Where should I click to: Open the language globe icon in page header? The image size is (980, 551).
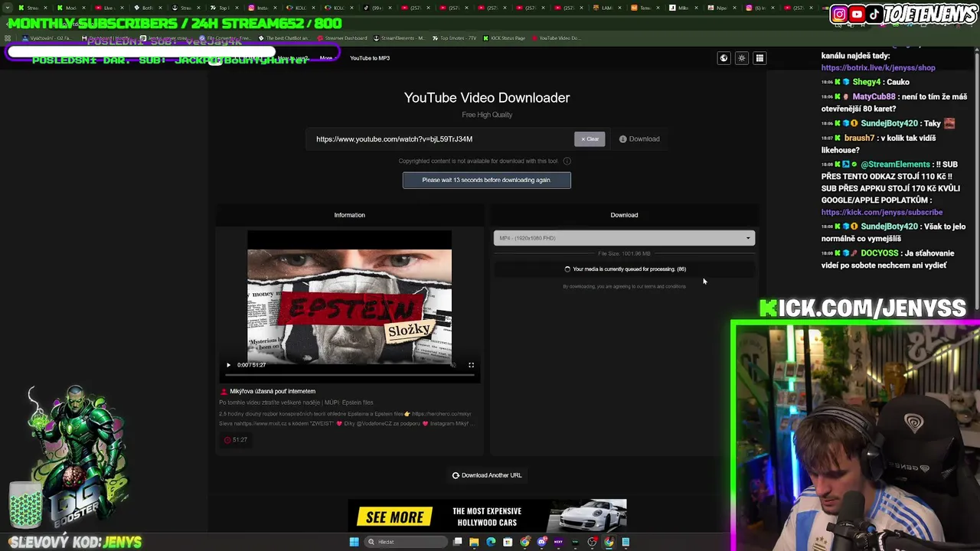[724, 58]
